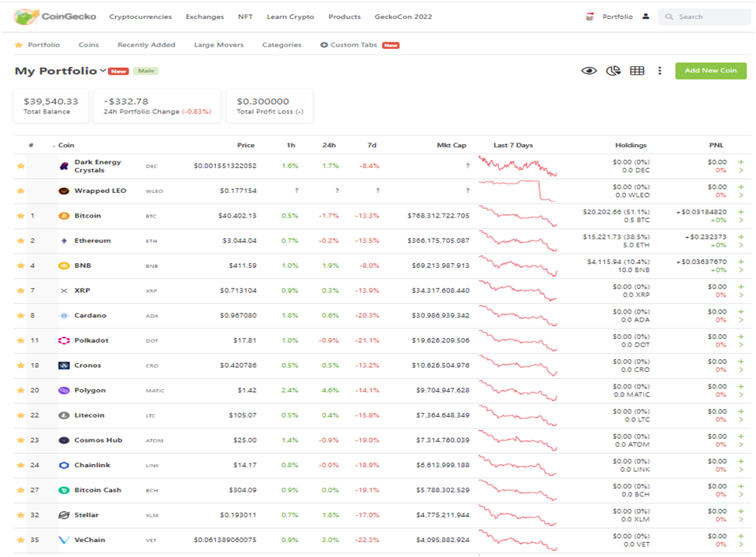Open the Categories tab link

(x=281, y=45)
